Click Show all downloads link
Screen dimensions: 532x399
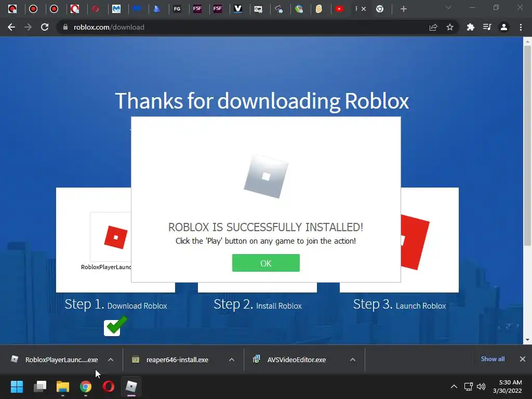point(493,359)
